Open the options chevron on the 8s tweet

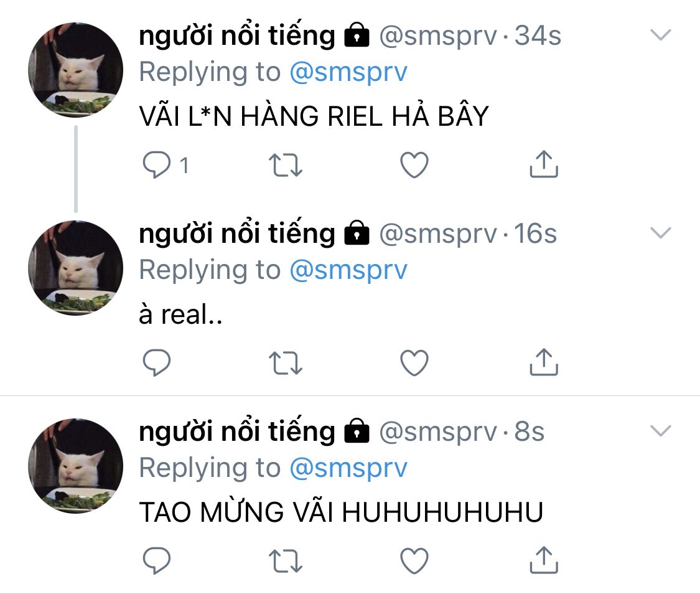[661, 430]
